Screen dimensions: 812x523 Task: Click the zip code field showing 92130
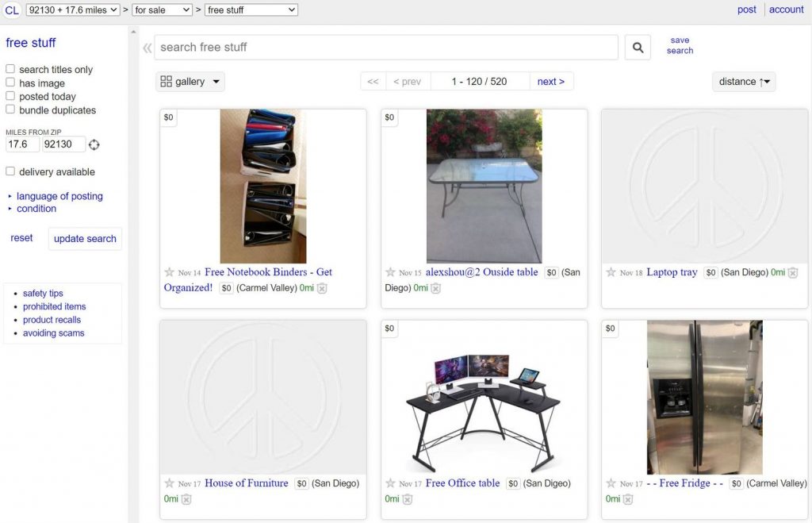63,144
